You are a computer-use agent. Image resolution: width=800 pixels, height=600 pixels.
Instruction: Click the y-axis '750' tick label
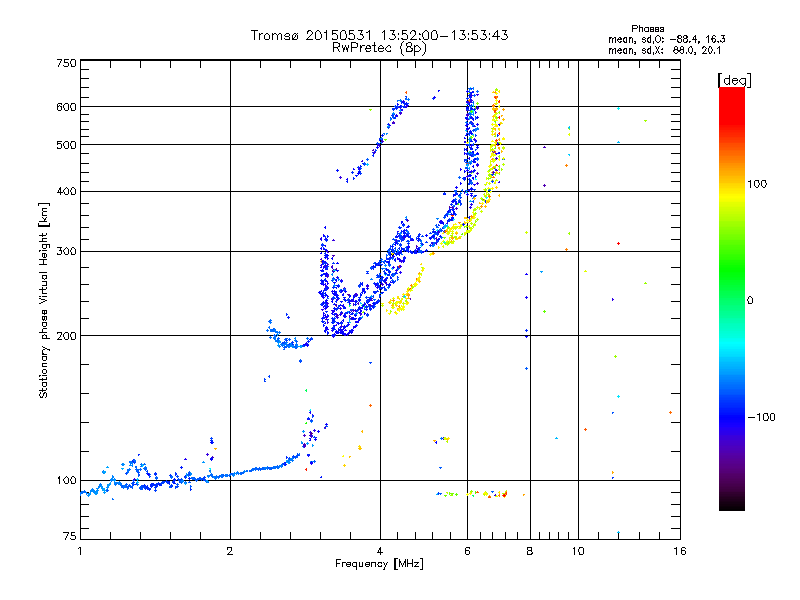(x=66, y=63)
